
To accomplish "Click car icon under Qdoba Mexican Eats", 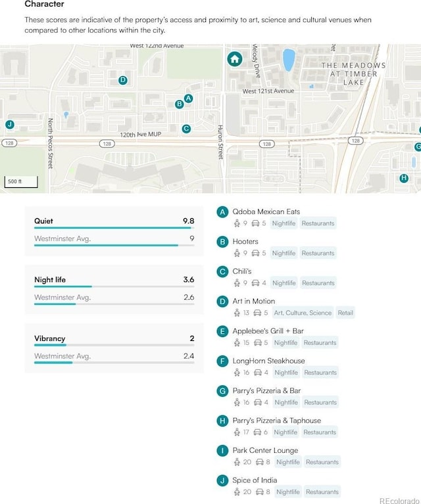I will 255,223.
